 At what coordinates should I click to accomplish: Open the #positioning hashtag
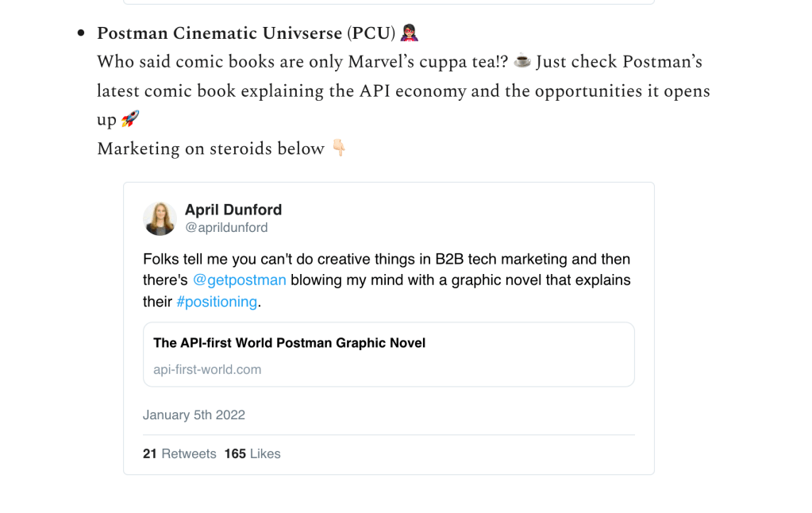(x=217, y=302)
